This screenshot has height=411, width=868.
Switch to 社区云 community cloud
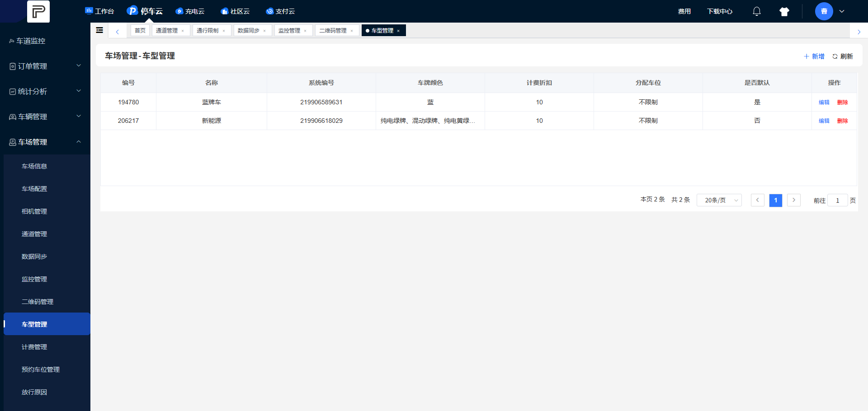pos(235,11)
